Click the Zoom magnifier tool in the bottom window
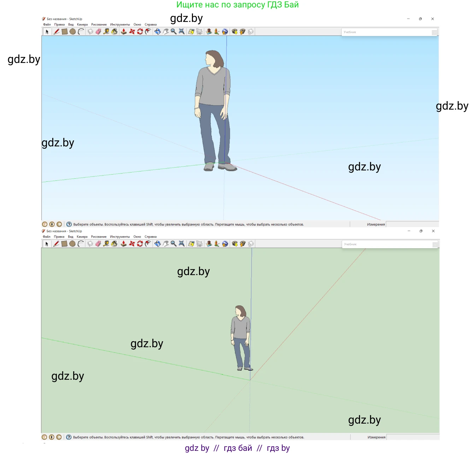 (x=174, y=244)
